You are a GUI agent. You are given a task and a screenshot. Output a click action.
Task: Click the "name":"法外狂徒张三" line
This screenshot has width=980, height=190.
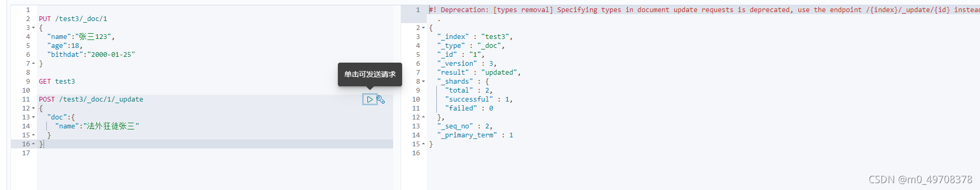(x=97, y=126)
